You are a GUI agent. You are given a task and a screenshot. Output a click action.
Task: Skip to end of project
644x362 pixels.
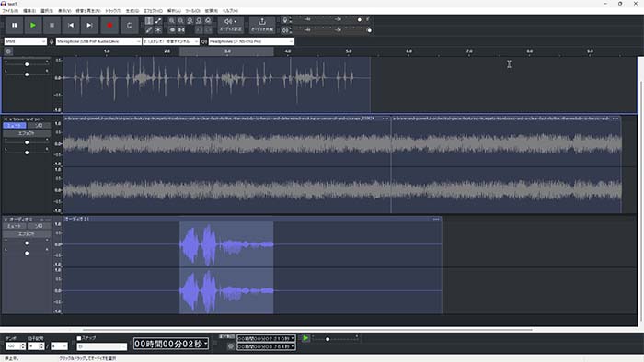coord(89,26)
